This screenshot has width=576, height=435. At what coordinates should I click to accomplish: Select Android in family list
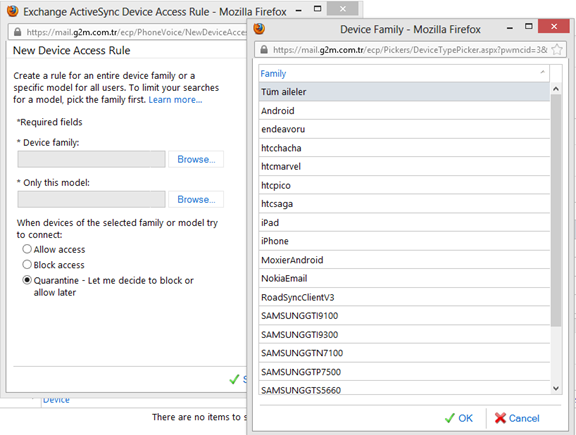point(404,111)
